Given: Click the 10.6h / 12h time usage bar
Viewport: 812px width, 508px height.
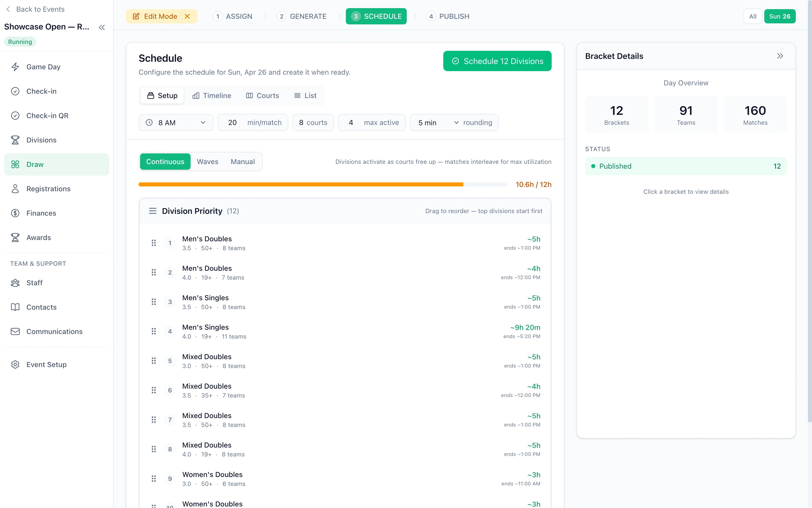Looking at the screenshot, I should 323,184.
